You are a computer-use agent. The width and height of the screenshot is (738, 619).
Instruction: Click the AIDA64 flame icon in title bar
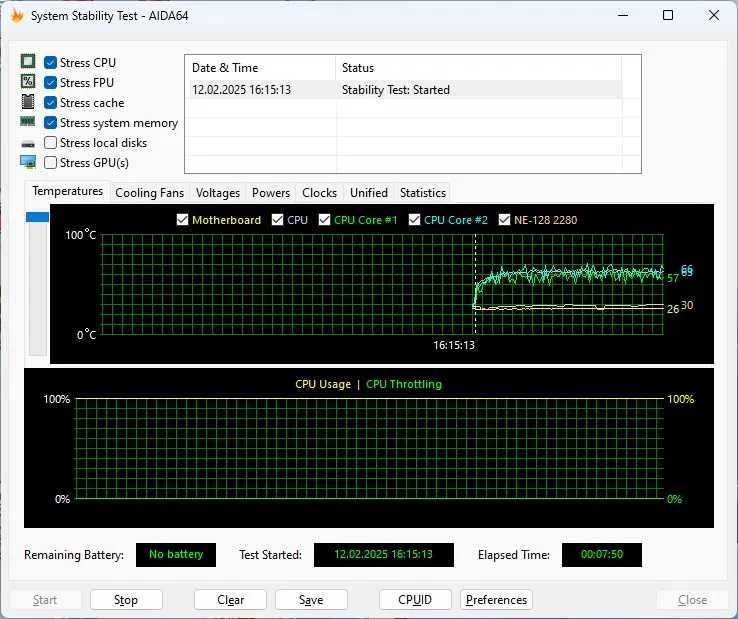click(17, 16)
